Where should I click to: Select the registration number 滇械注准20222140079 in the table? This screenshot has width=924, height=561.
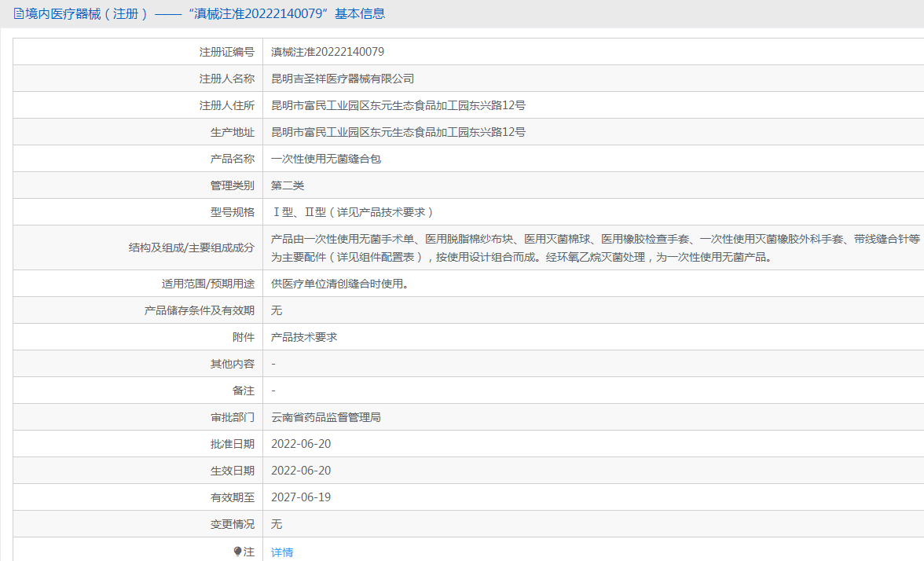(x=328, y=52)
